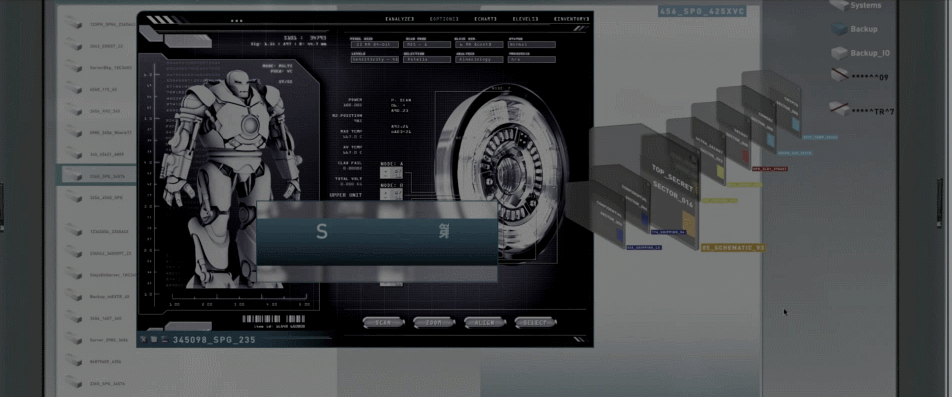Image resolution: width=952 pixels, height=397 pixels.
Task: Click the 12345654_2345643 file icon
Action: click(x=73, y=231)
